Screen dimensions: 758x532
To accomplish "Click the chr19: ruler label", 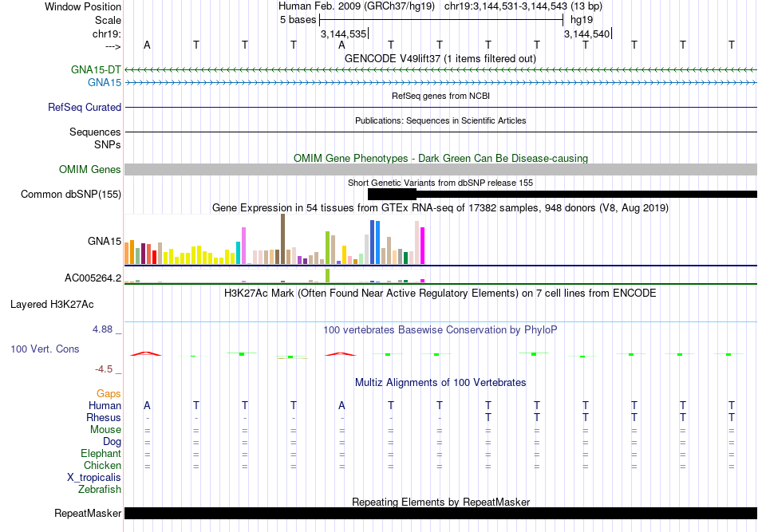I will click(107, 33).
